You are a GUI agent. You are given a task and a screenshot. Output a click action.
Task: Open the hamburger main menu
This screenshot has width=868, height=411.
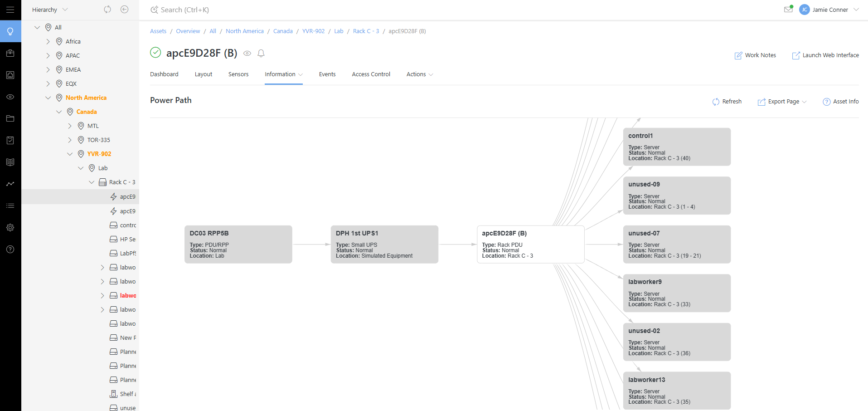click(x=10, y=10)
